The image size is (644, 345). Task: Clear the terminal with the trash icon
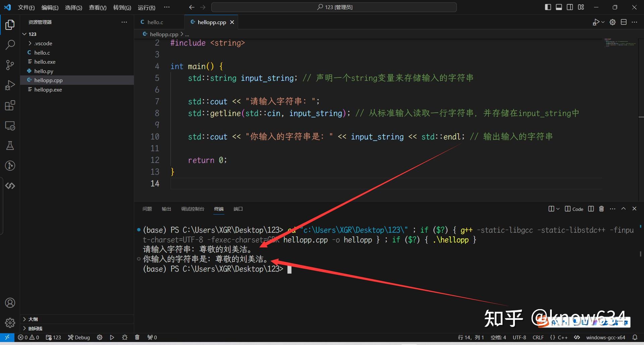pyautogui.click(x=601, y=209)
